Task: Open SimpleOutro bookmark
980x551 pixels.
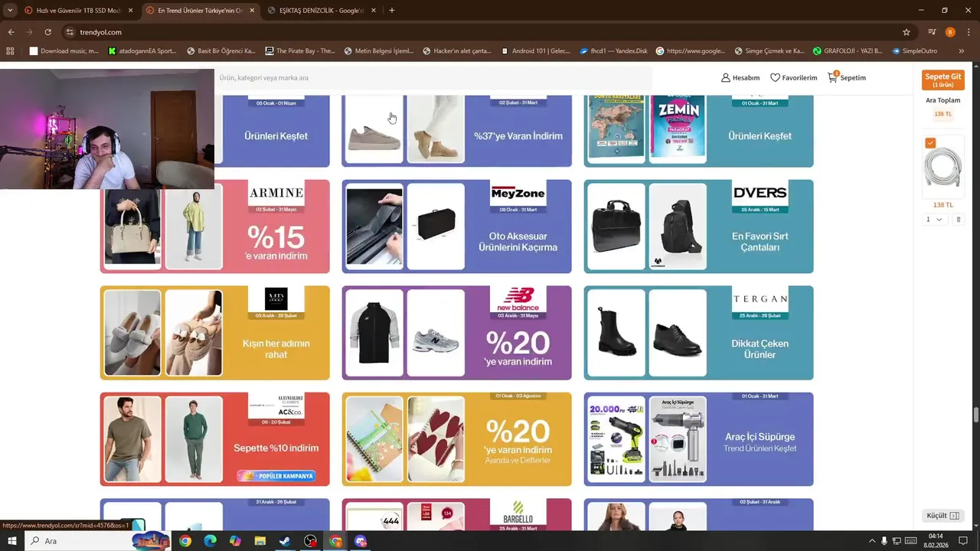Action: [914, 51]
